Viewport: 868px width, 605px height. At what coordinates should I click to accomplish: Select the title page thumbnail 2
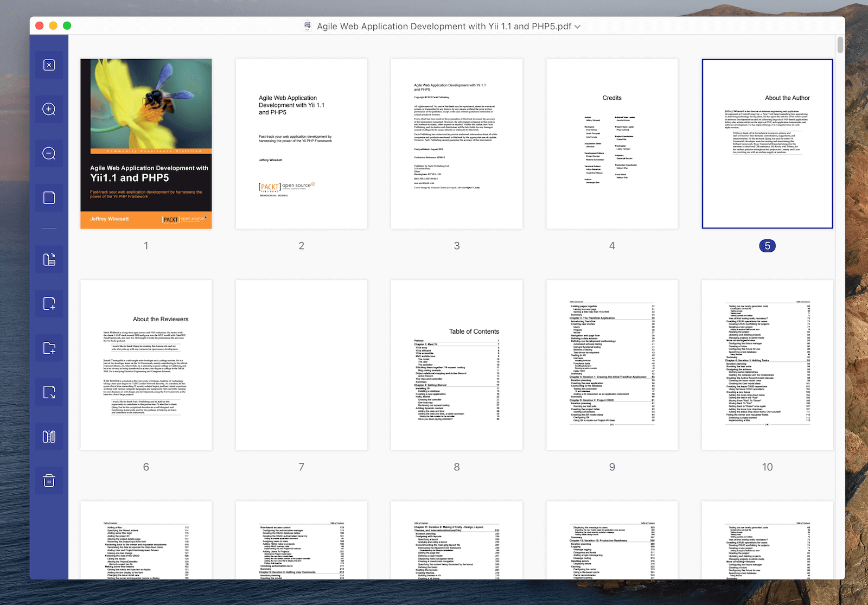pos(302,144)
